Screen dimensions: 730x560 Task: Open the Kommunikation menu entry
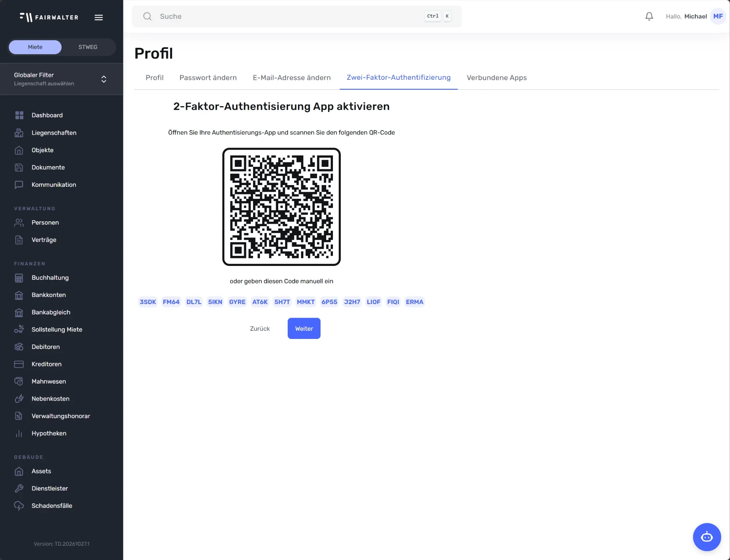[54, 185]
